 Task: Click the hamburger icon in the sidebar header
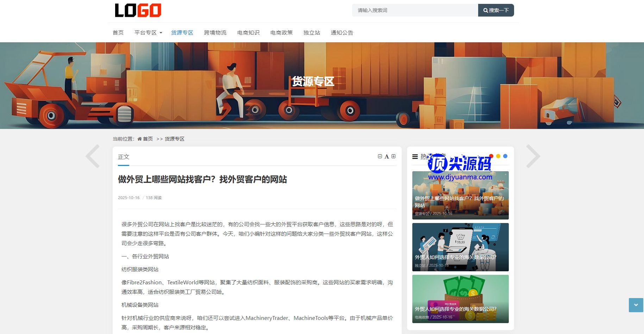415,157
